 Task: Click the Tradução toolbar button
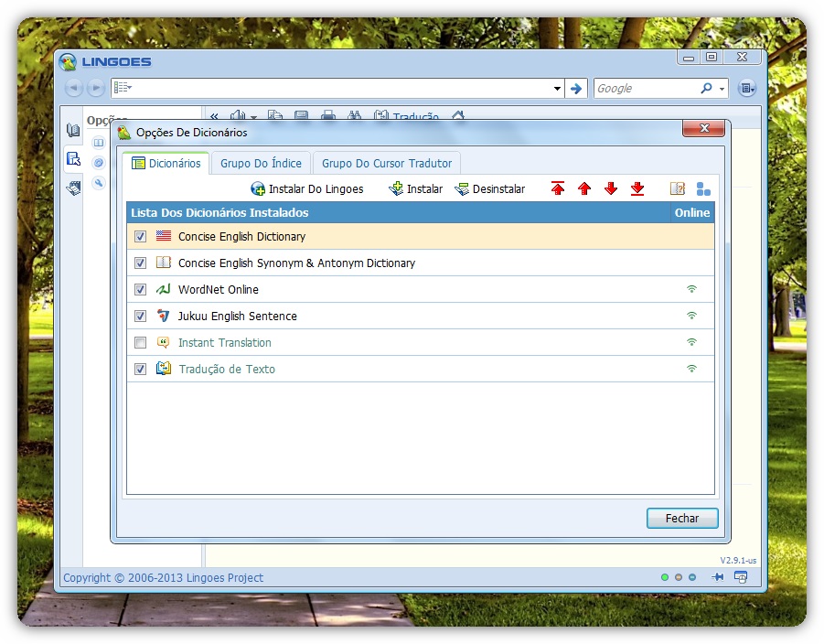click(x=406, y=116)
